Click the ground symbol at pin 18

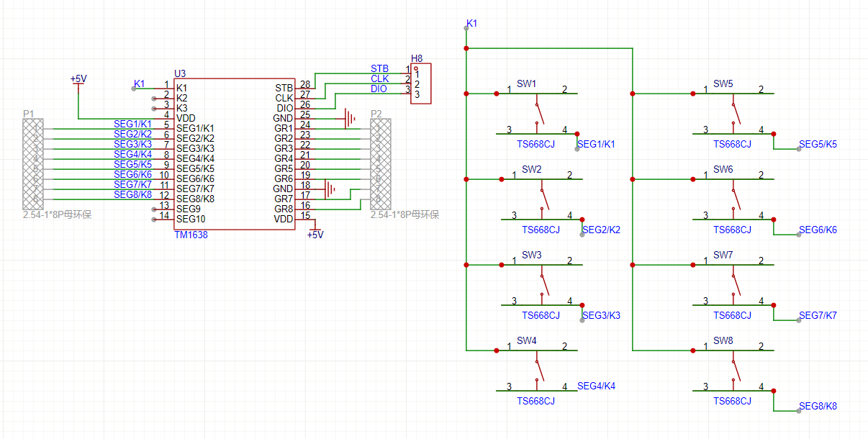click(x=330, y=189)
